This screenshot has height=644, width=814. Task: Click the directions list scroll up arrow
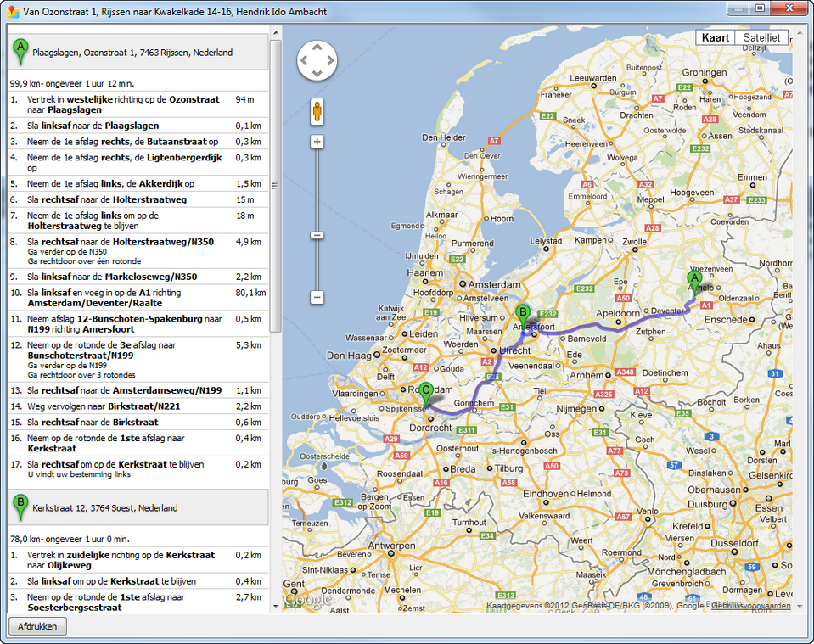tap(276, 33)
